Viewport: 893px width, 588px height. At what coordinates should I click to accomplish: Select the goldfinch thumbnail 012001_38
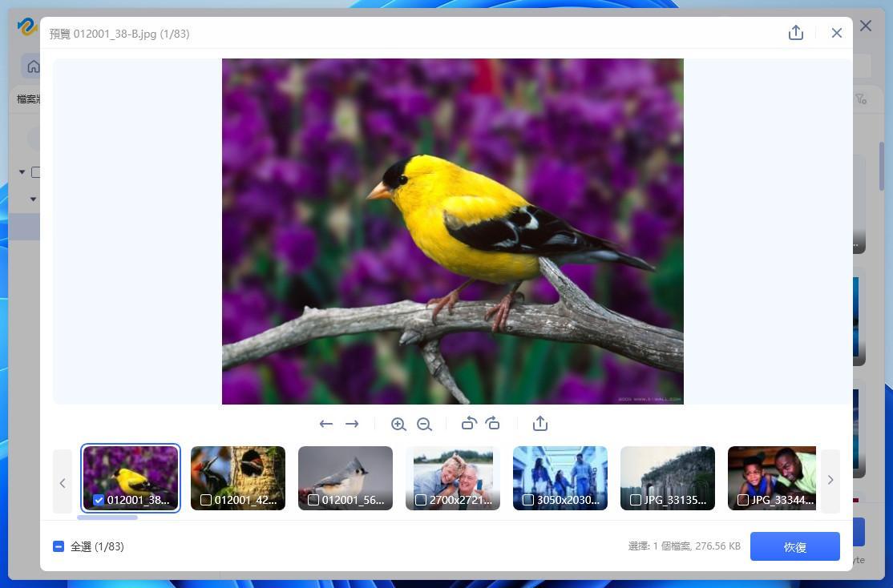[x=131, y=478]
